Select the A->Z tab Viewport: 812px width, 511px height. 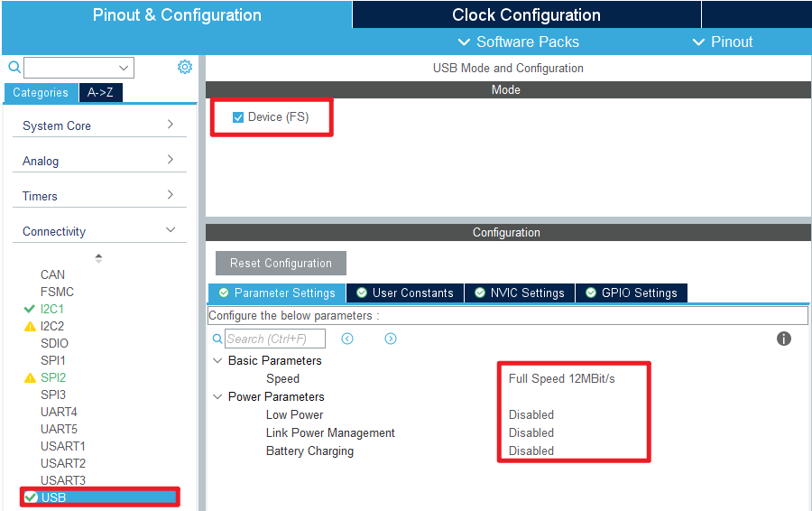pos(100,92)
